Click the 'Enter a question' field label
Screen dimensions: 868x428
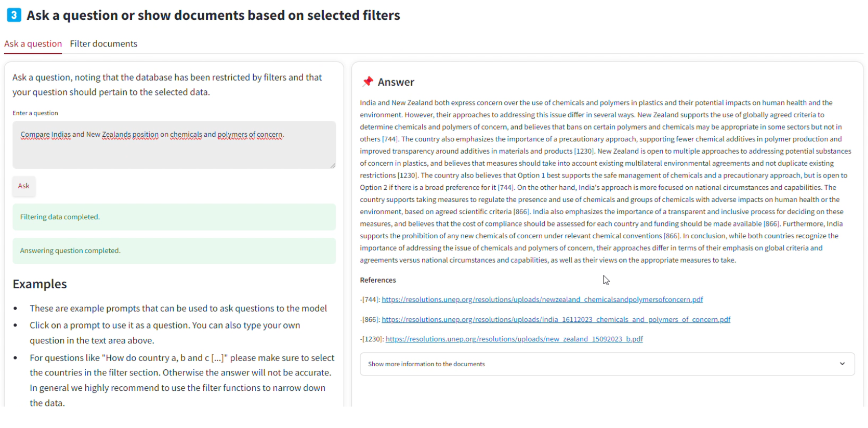(x=35, y=113)
